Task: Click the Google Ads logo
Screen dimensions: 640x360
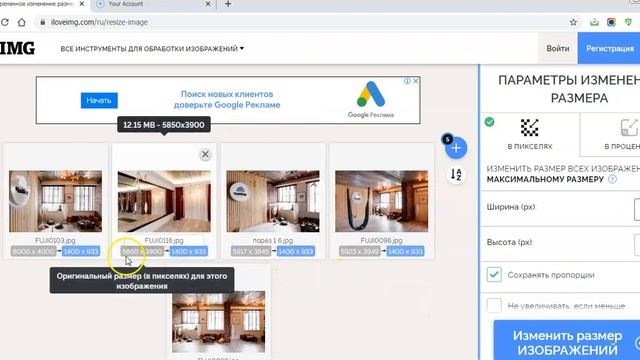Action: coord(371,94)
